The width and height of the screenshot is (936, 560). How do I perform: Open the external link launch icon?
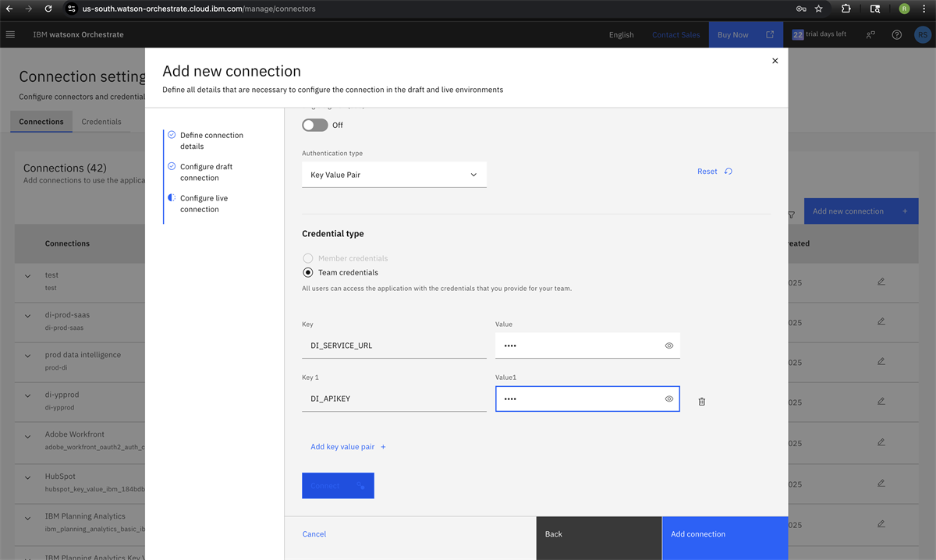pos(770,34)
